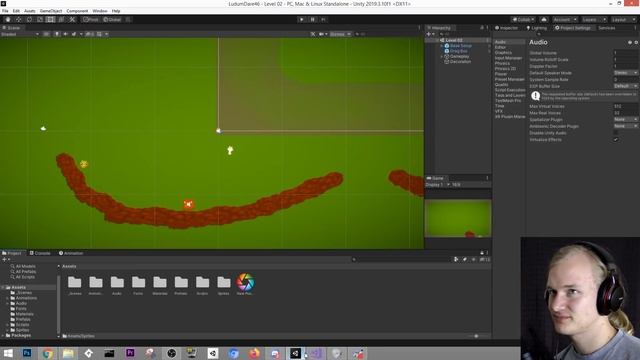Click the Global Volume input field
Viewport: 640px width, 360px height.
[x=625, y=53]
